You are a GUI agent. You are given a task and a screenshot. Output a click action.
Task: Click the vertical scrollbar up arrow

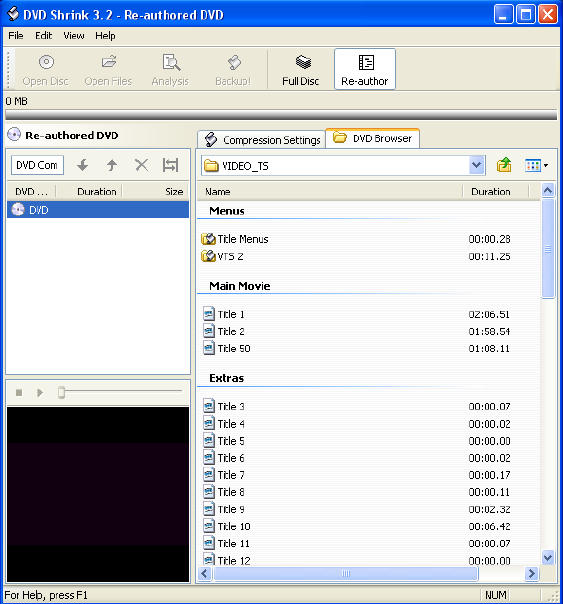point(548,190)
